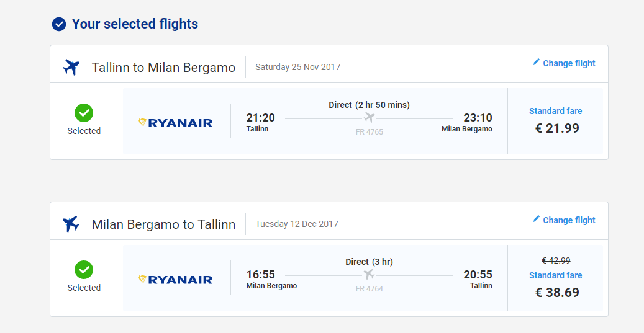Toggle the green Selected check on outbound flight
This screenshot has width=644, height=333.
click(x=84, y=113)
